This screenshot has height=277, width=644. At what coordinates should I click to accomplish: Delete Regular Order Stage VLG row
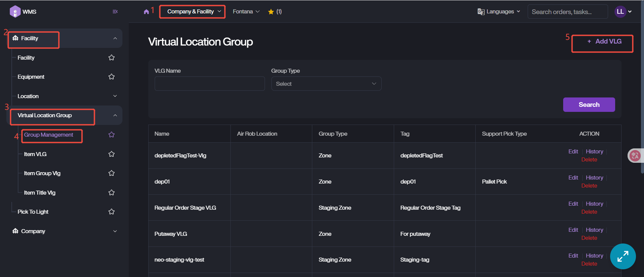pyautogui.click(x=589, y=212)
